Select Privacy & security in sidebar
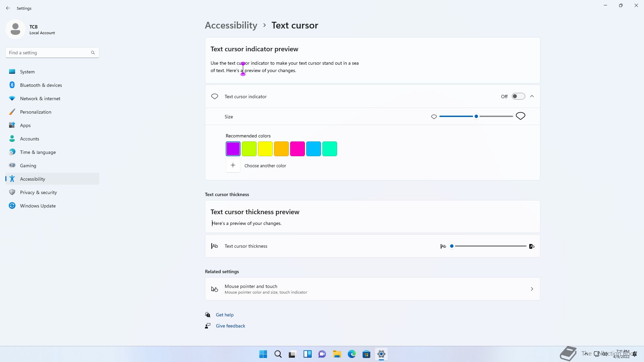This screenshot has width=644, height=362. (38, 192)
